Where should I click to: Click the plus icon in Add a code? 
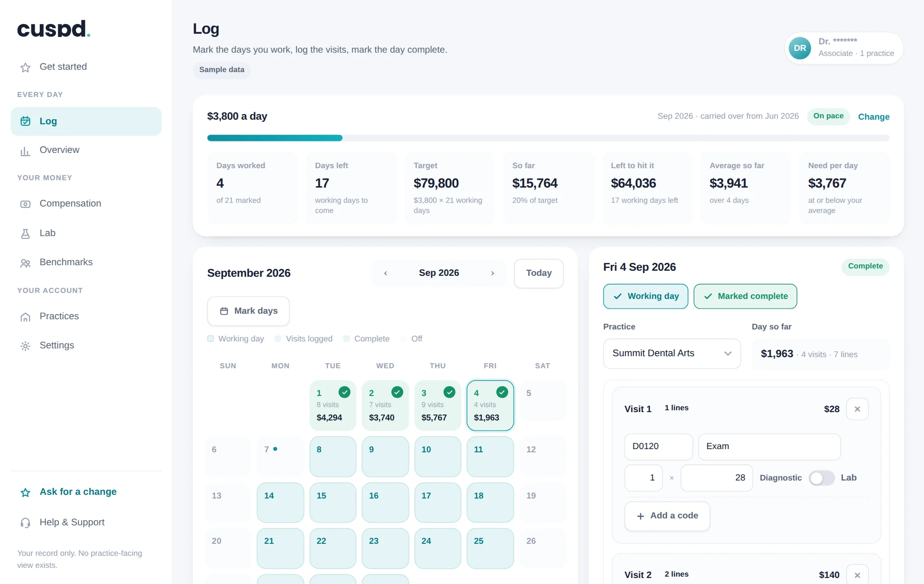[640, 516]
